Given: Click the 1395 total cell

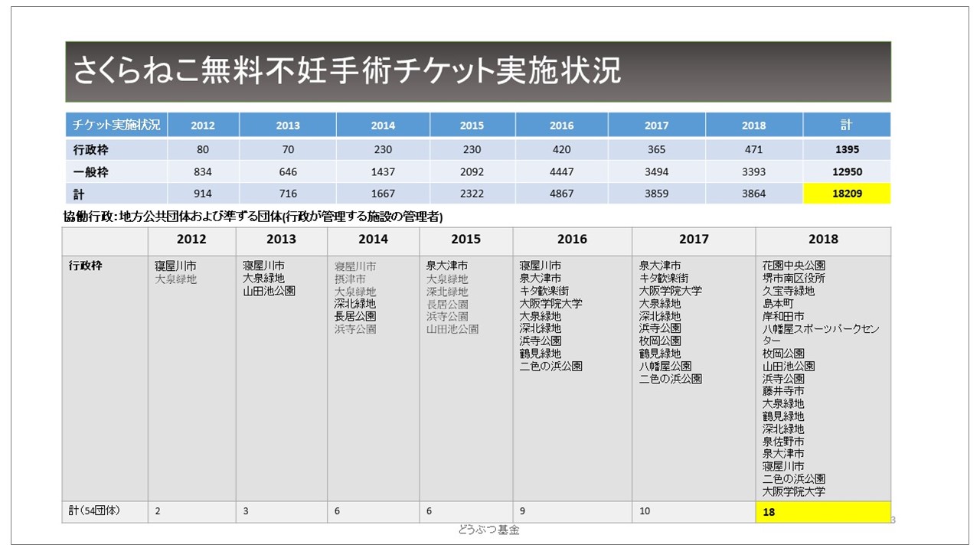Looking at the screenshot, I should click(x=846, y=149).
